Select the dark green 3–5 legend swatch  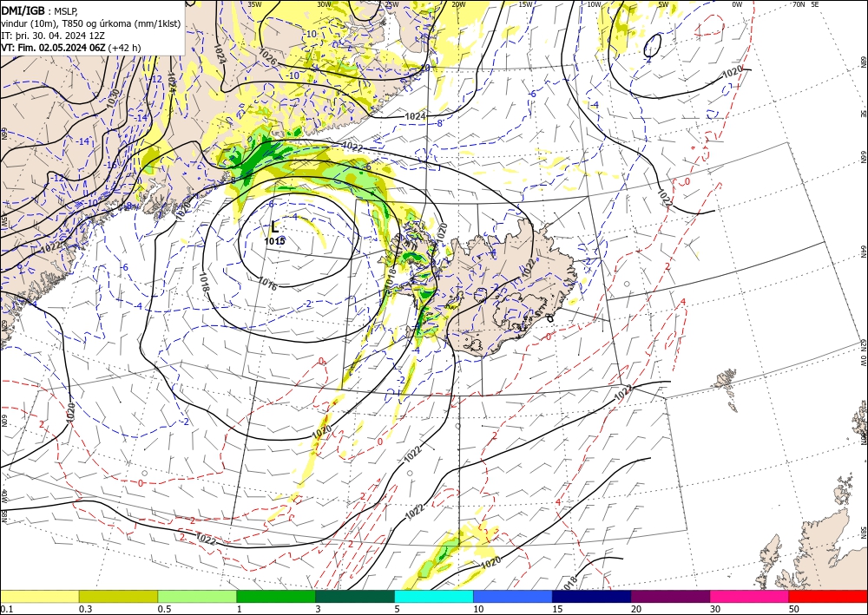[x=355, y=596]
